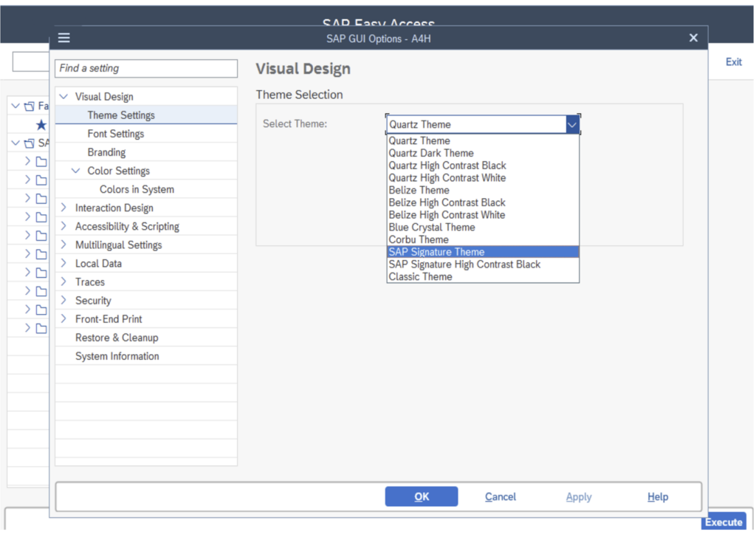Close the SAP GUI Options dialog
Screen dimensions: 756x549
tap(693, 38)
